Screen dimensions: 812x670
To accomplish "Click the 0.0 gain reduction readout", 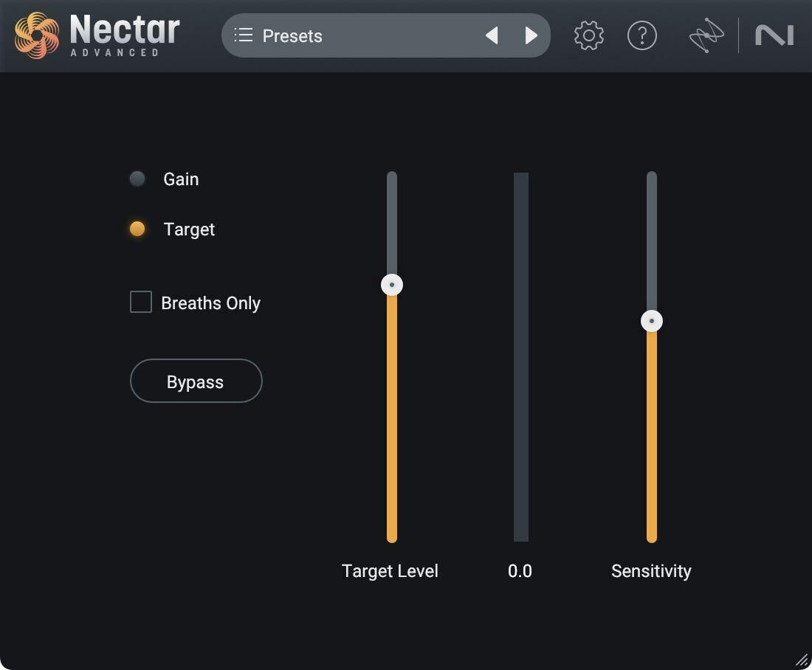I will tap(520, 571).
